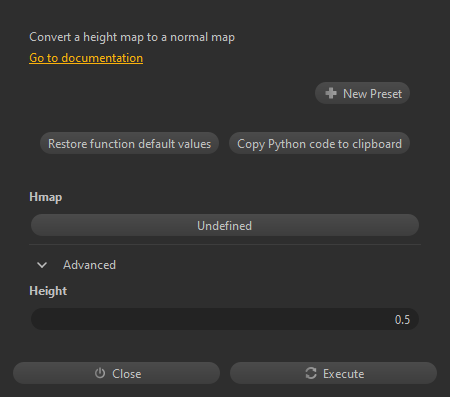
Task: Click the power icon beside Close
Action: pos(100,373)
